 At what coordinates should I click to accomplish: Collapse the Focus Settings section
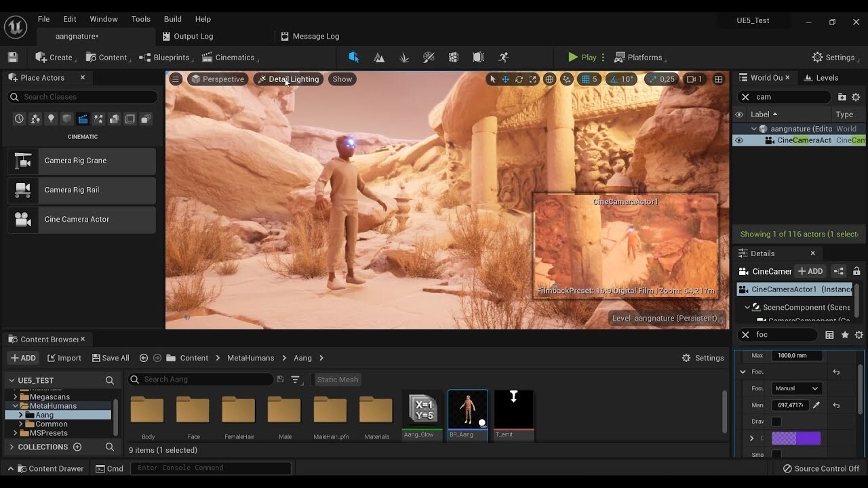click(x=743, y=371)
